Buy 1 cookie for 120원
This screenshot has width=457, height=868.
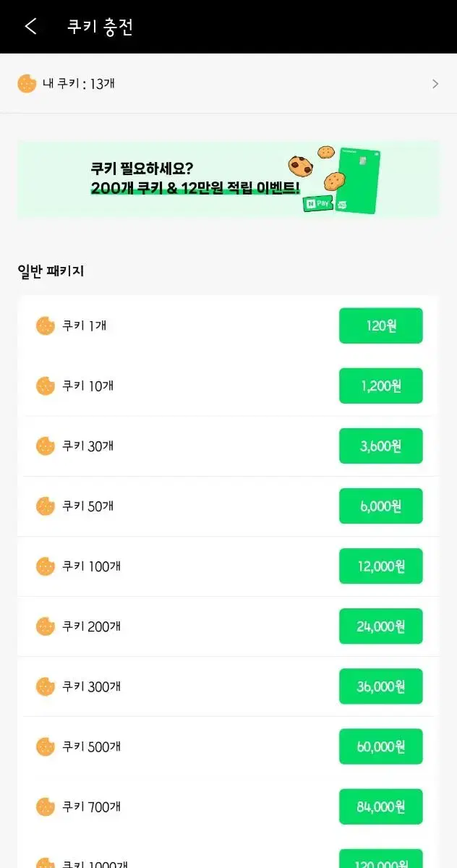click(x=381, y=325)
